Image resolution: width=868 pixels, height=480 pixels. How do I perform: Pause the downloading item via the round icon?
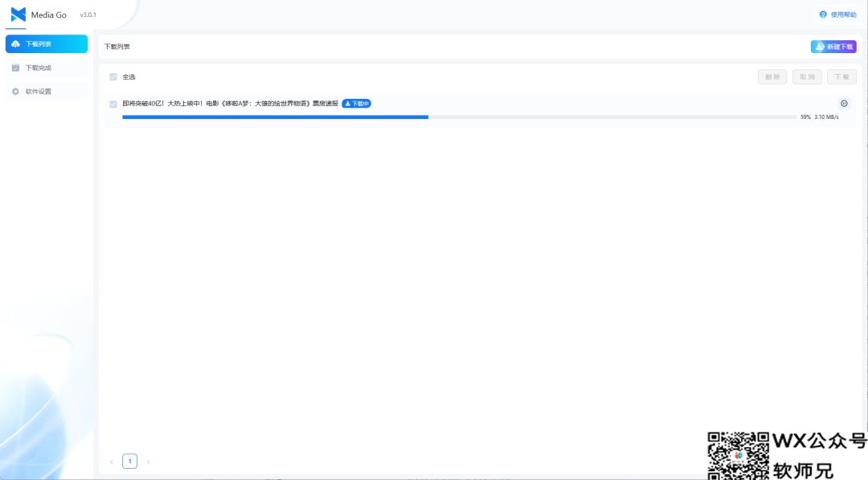coord(844,103)
